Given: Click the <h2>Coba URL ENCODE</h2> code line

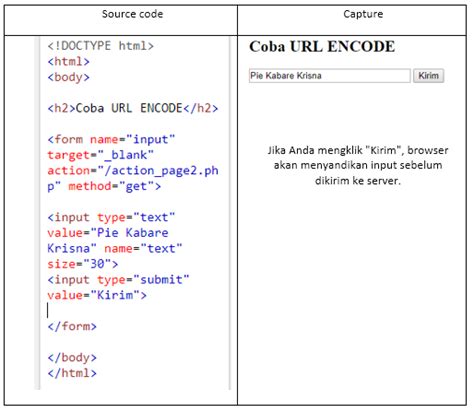Looking at the screenshot, I should click(x=133, y=108).
